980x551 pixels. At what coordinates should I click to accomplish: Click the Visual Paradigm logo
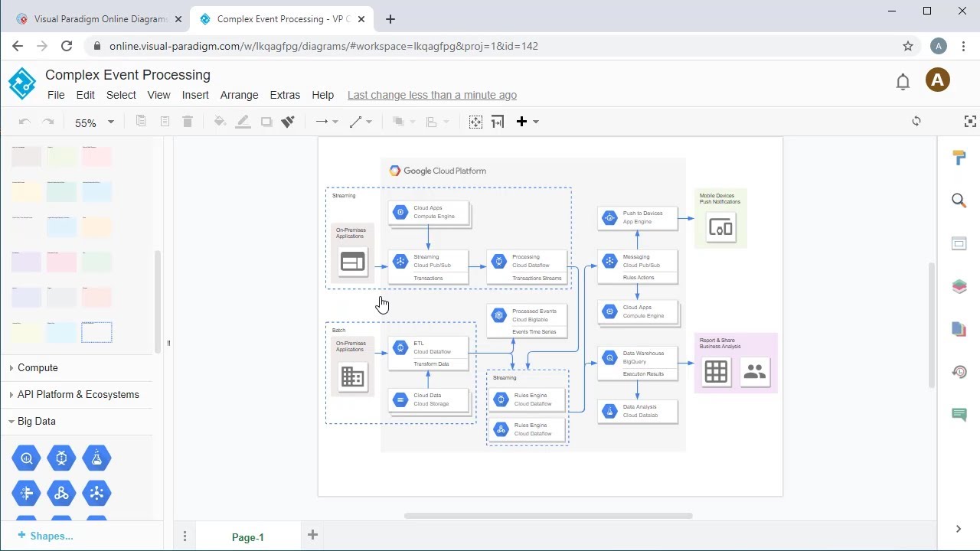[x=22, y=83]
